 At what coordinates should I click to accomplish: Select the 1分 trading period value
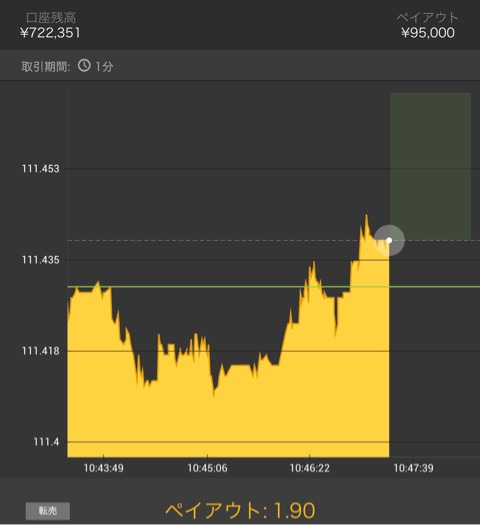(x=104, y=66)
